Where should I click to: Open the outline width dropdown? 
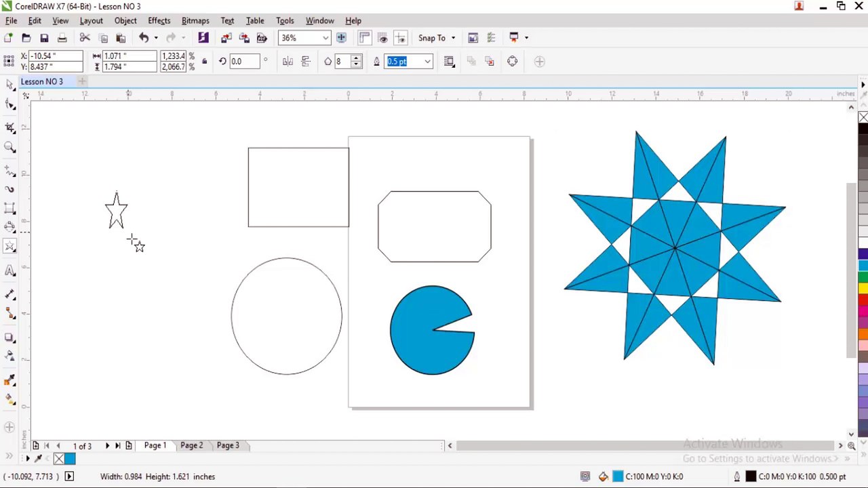(x=427, y=62)
